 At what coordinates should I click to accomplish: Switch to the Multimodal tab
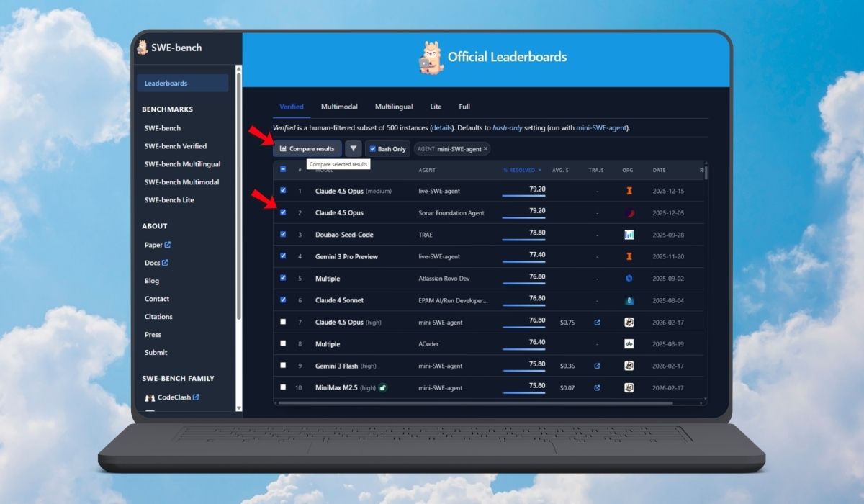pyautogui.click(x=339, y=107)
